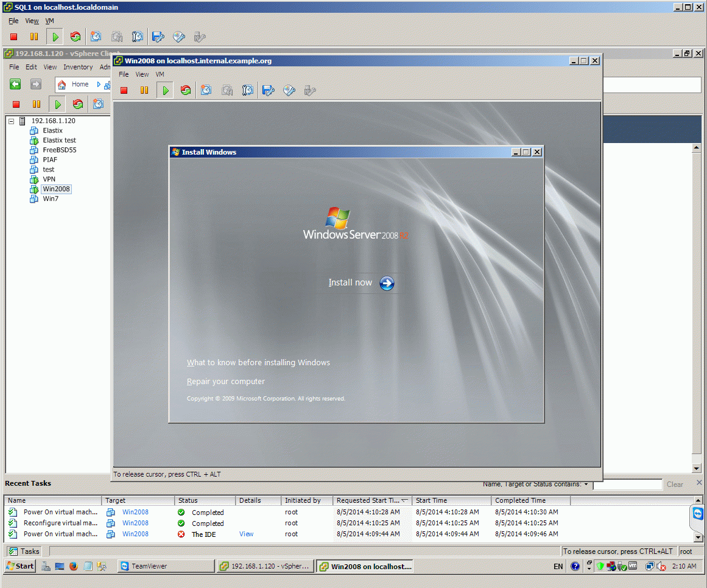The height and width of the screenshot is (588, 707).
Task: Click Reset icon in vSphere Client toolbar
Action: 77,105
